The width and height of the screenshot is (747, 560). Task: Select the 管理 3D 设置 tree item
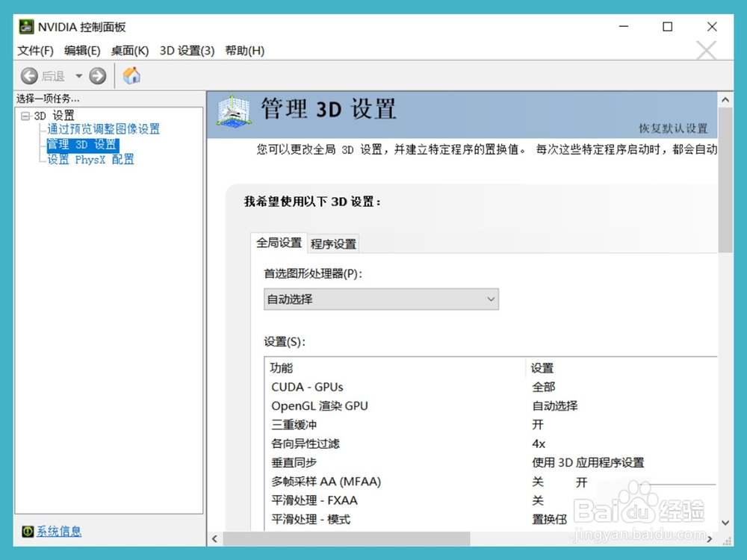click(x=81, y=145)
